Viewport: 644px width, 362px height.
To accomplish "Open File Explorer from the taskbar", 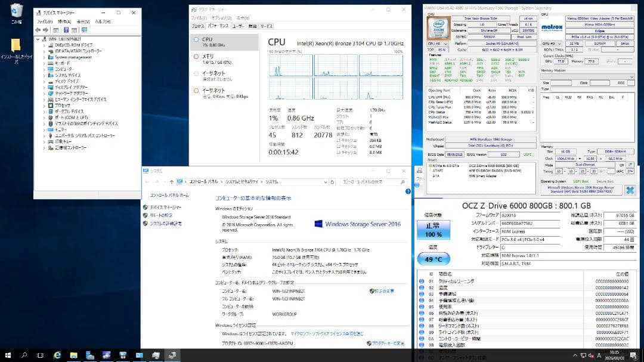I will [x=73, y=355].
